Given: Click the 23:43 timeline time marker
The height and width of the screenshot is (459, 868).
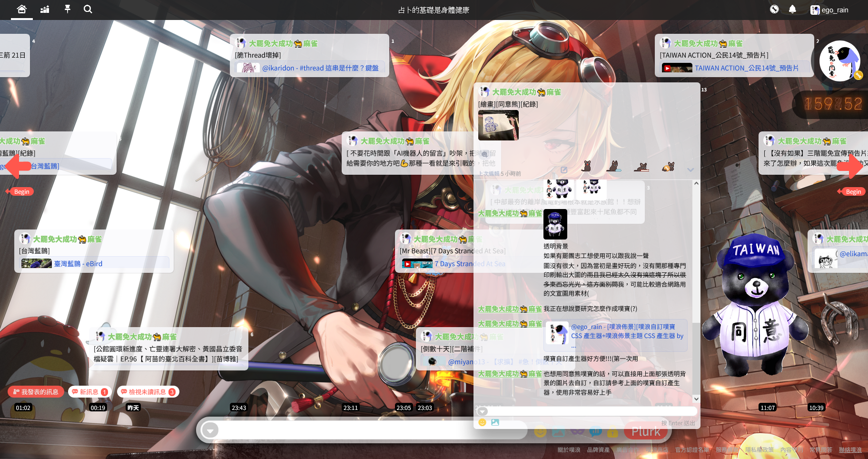Looking at the screenshot, I should click(x=239, y=408).
